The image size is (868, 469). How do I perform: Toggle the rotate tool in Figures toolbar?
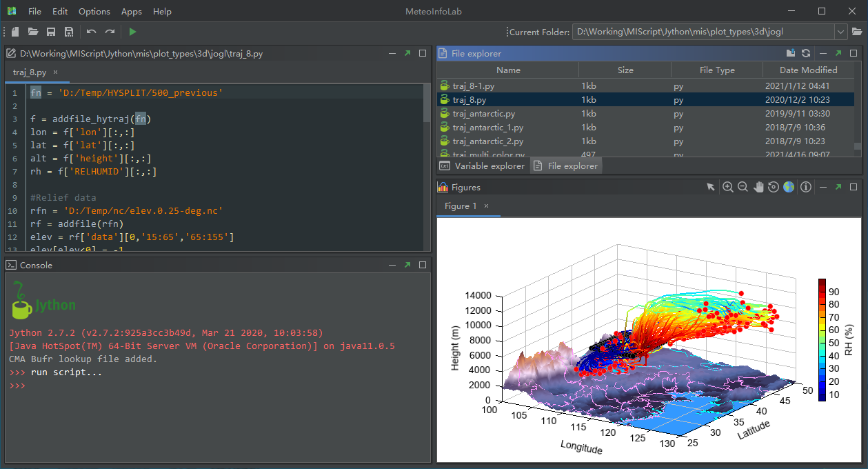pos(774,188)
